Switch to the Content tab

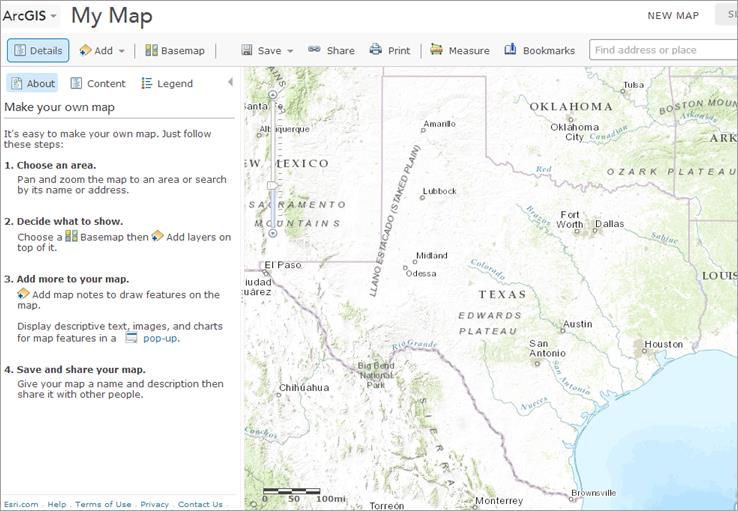98,83
